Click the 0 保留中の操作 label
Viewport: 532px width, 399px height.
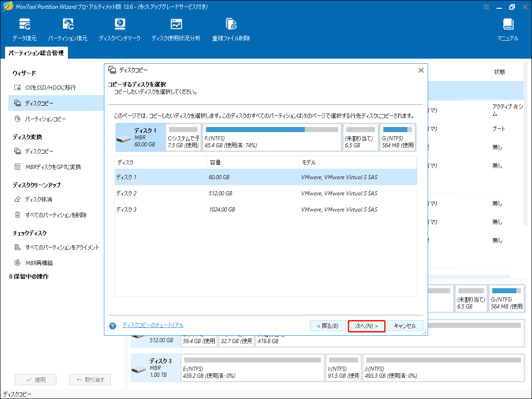tap(29, 277)
